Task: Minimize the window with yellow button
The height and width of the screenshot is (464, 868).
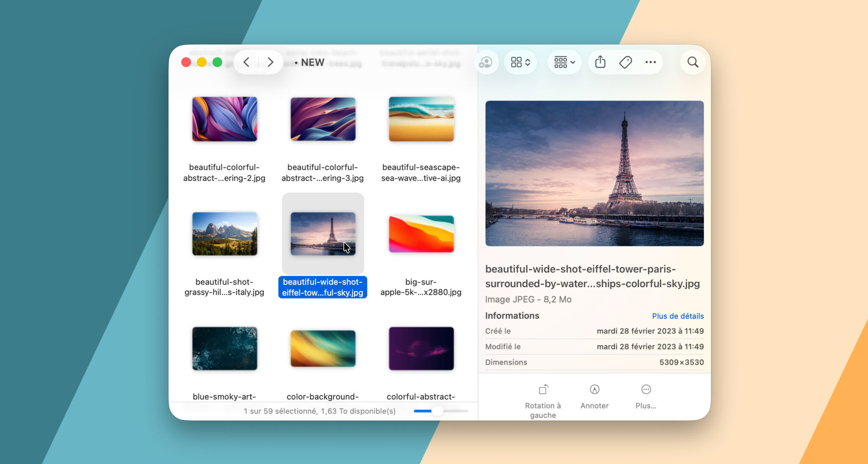Action: click(x=202, y=62)
